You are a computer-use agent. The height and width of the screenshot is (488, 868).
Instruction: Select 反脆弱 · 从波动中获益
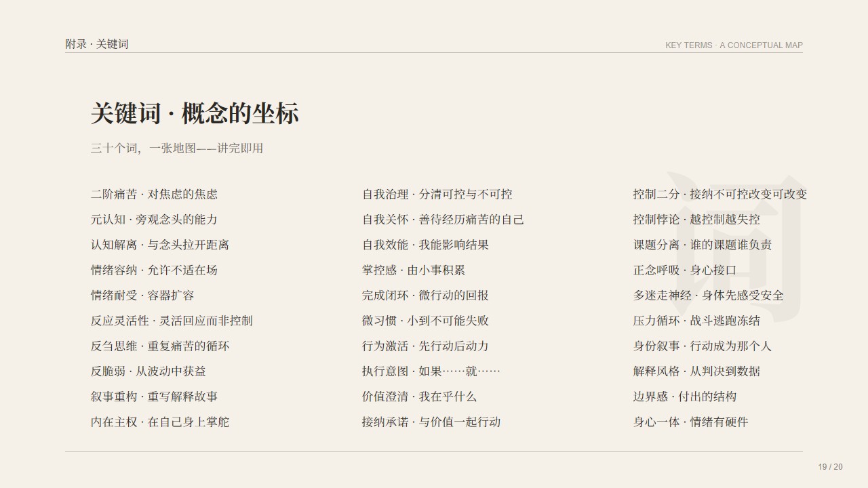(149, 371)
